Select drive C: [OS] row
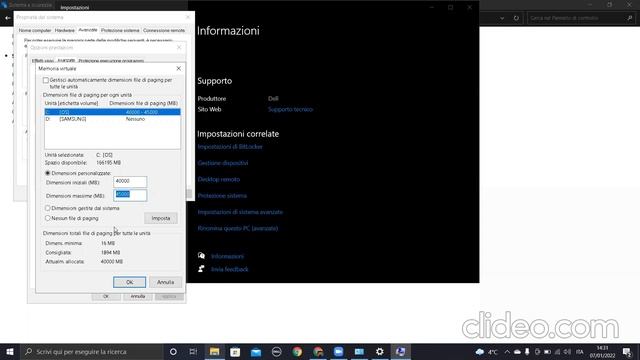Viewport: 640px width, 360px height. point(112,112)
